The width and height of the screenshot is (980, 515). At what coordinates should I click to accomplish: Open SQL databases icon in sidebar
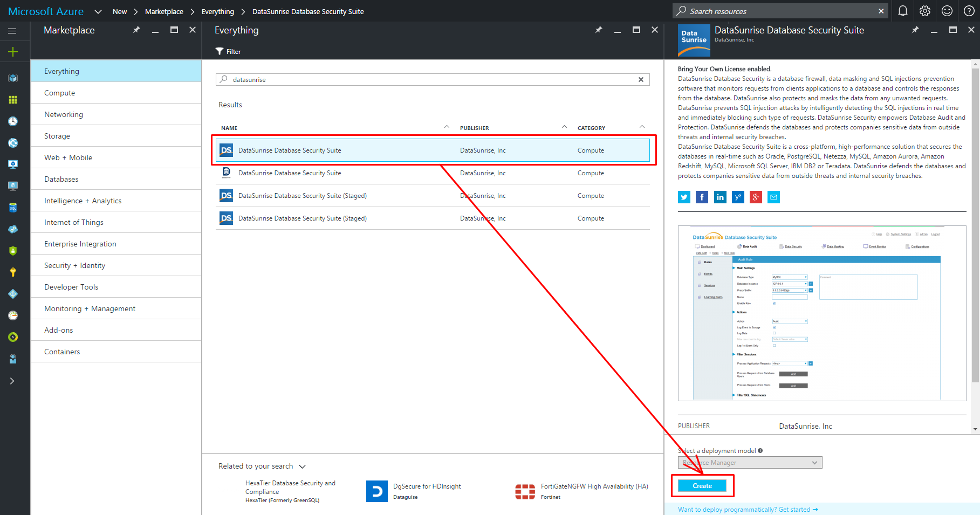13,208
